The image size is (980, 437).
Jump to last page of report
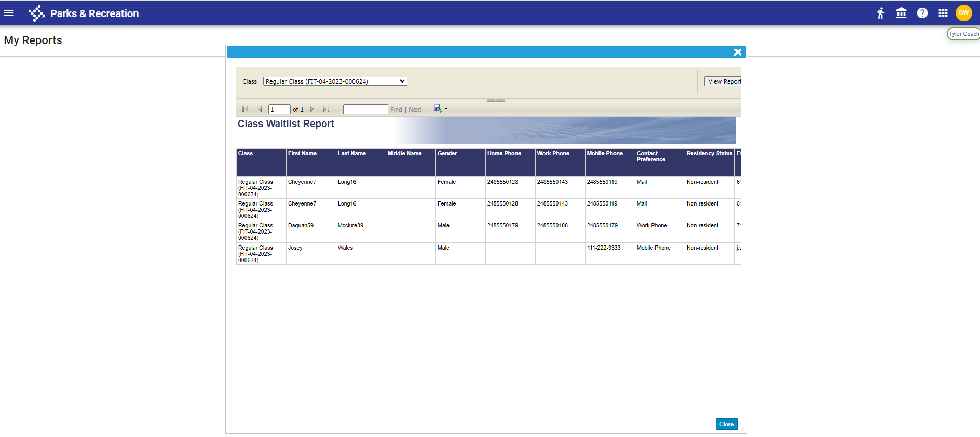click(x=326, y=109)
